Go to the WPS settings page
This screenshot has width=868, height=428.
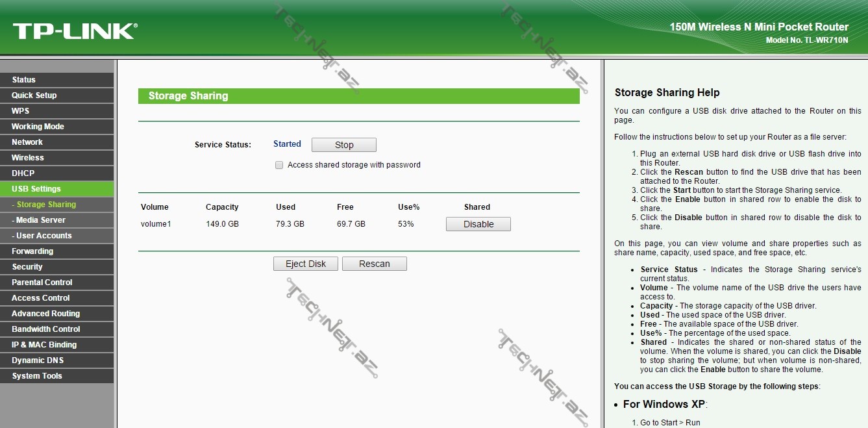point(21,111)
